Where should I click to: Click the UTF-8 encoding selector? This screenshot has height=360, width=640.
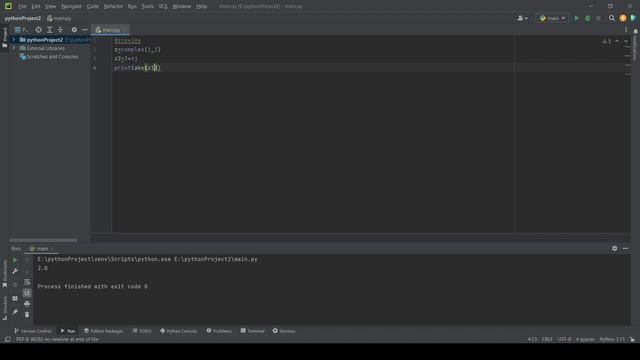564,340
